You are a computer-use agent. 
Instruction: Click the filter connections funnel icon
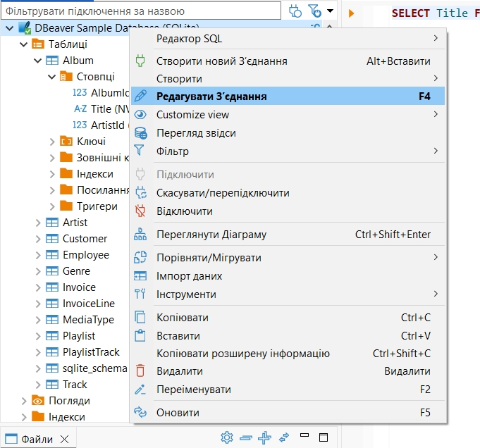[x=315, y=11]
